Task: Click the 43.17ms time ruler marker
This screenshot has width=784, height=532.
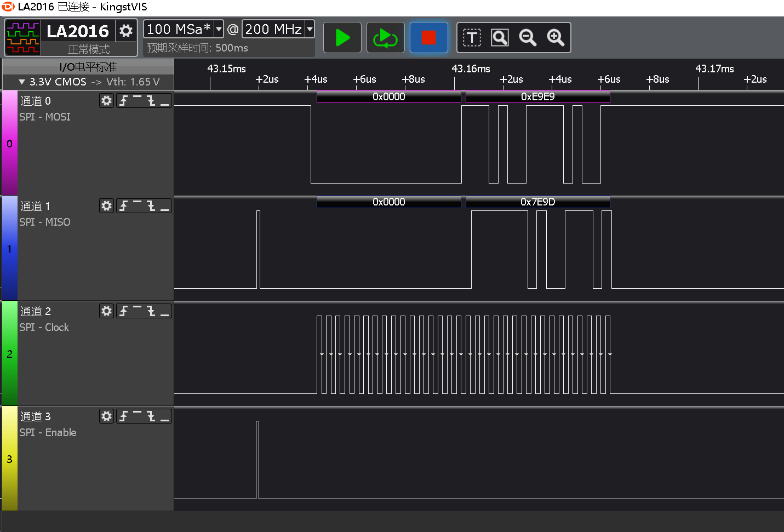Action: [x=714, y=68]
